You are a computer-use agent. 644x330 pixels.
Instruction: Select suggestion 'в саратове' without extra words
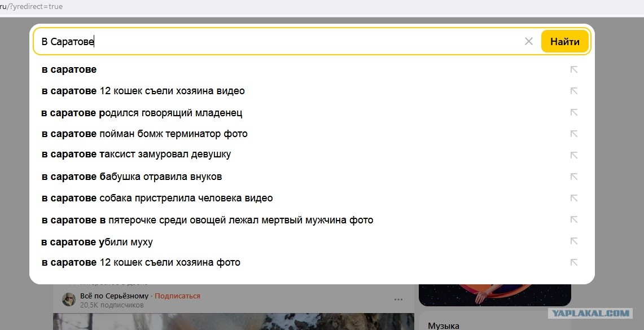point(69,69)
